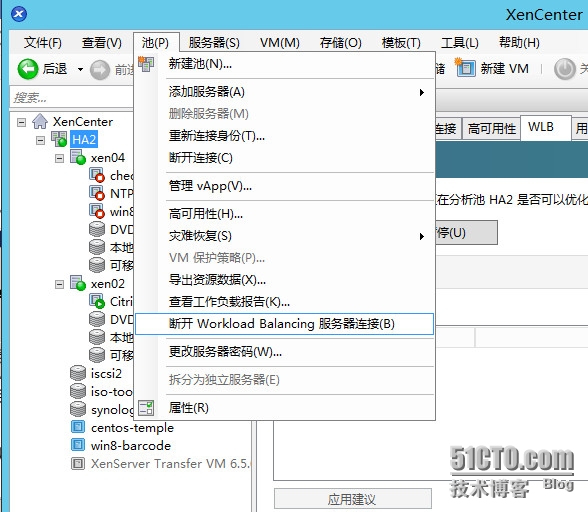Open the VM(M) menu
Image resolution: width=588 pixels, height=512 pixels.
pyautogui.click(x=280, y=42)
